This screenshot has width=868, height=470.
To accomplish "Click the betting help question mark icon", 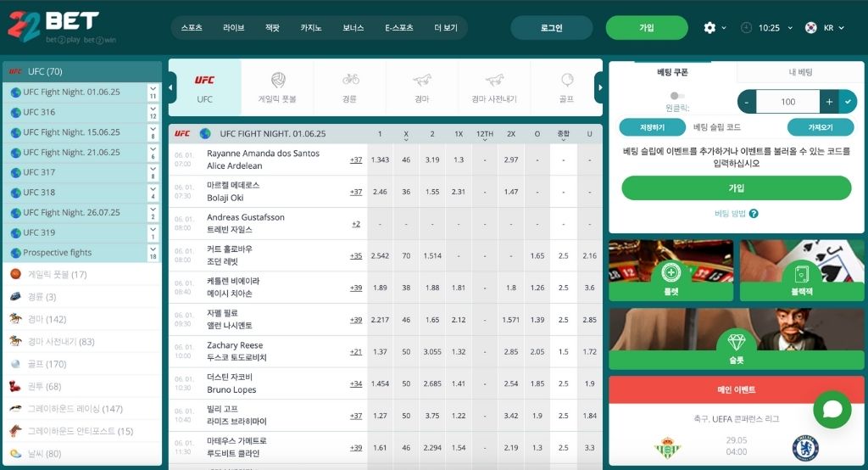I will [x=754, y=214].
